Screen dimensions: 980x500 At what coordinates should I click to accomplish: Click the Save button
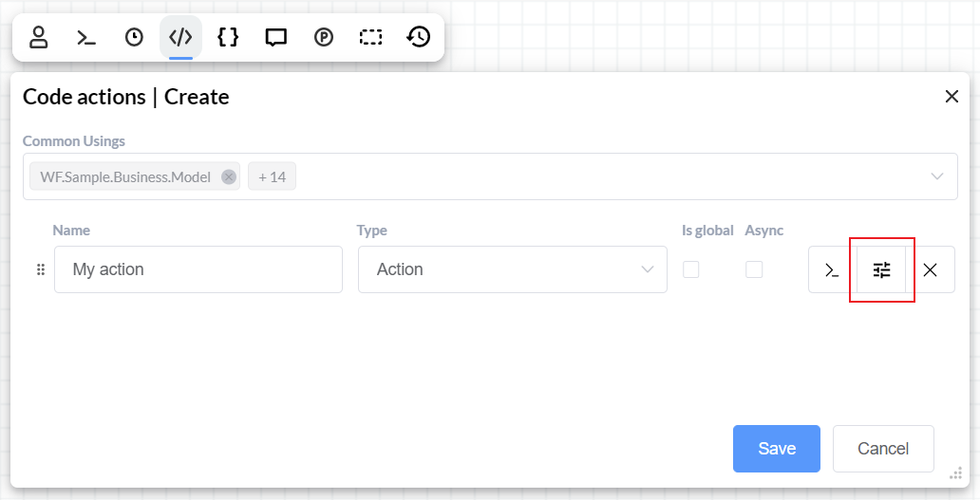[776, 449]
